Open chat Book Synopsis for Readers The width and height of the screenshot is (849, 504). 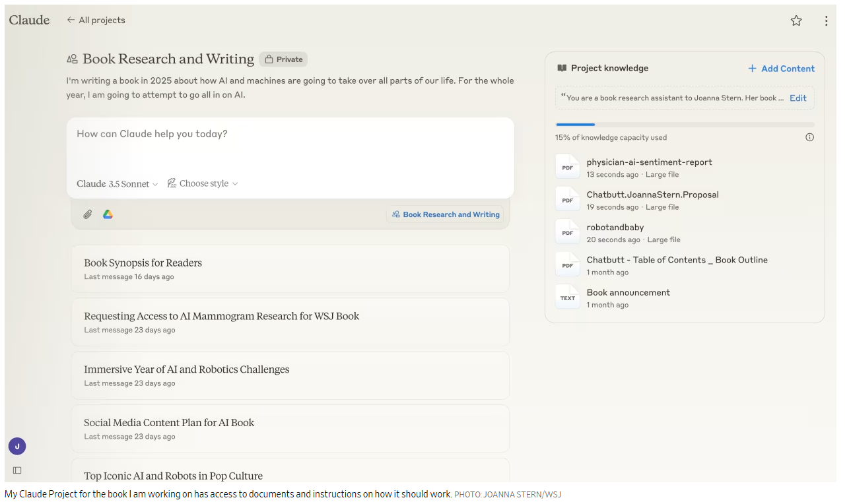(x=290, y=268)
